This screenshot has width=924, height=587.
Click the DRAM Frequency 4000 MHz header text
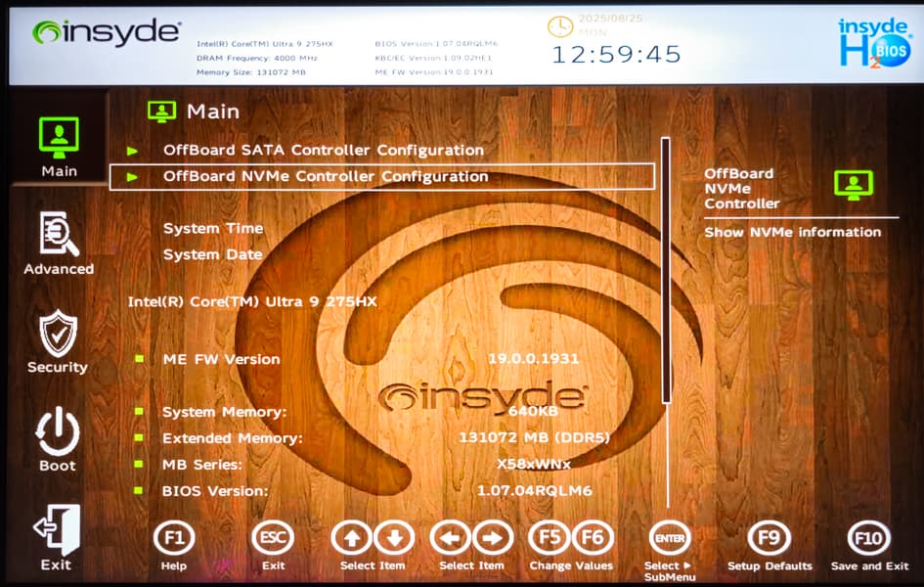257,59
